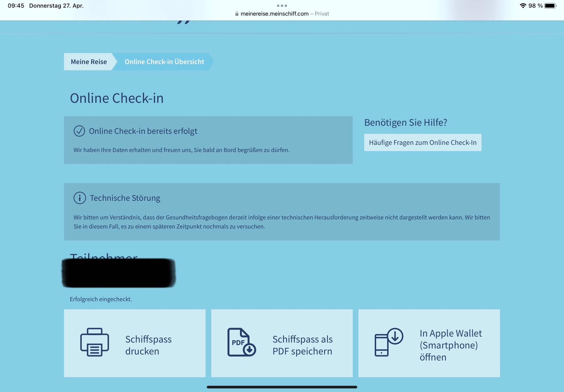Click the Schiffspass drucken label
This screenshot has height=392, width=564.
pyautogui.click(x=148, y=345)
